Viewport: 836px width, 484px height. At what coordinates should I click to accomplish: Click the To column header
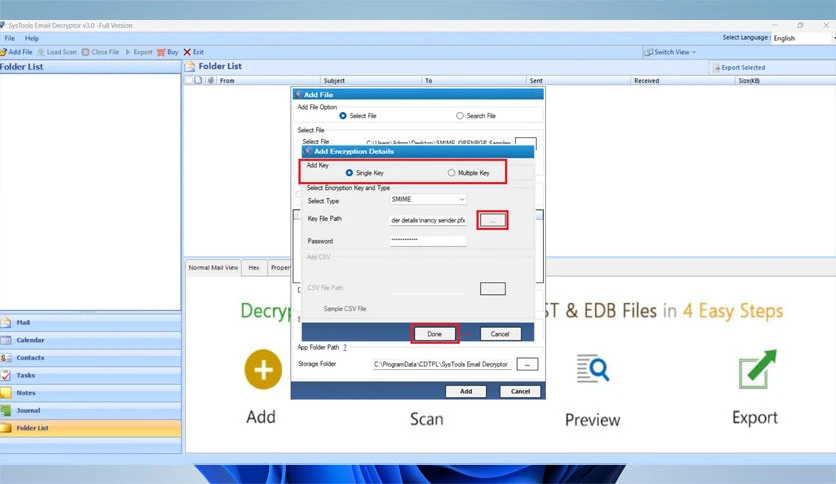click(429, 80)
